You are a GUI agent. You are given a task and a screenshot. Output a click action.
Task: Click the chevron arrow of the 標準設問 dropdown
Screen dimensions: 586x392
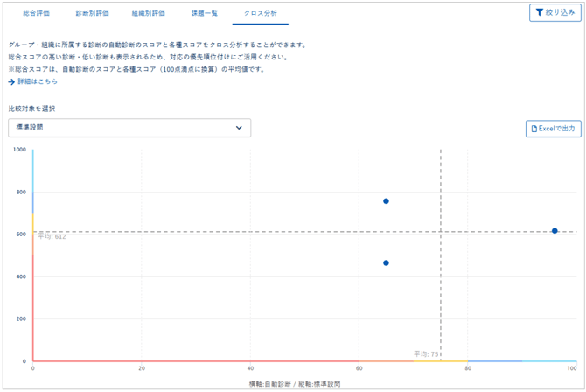tap(239, 128)
